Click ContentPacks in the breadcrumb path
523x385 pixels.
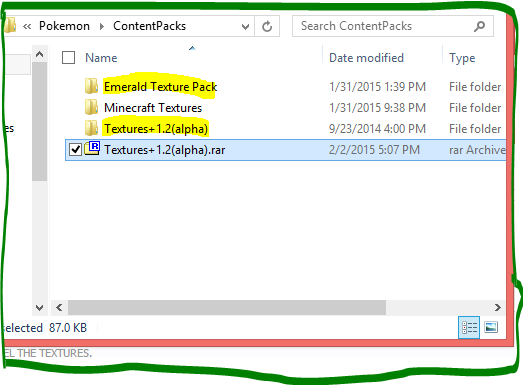[149, 26]
